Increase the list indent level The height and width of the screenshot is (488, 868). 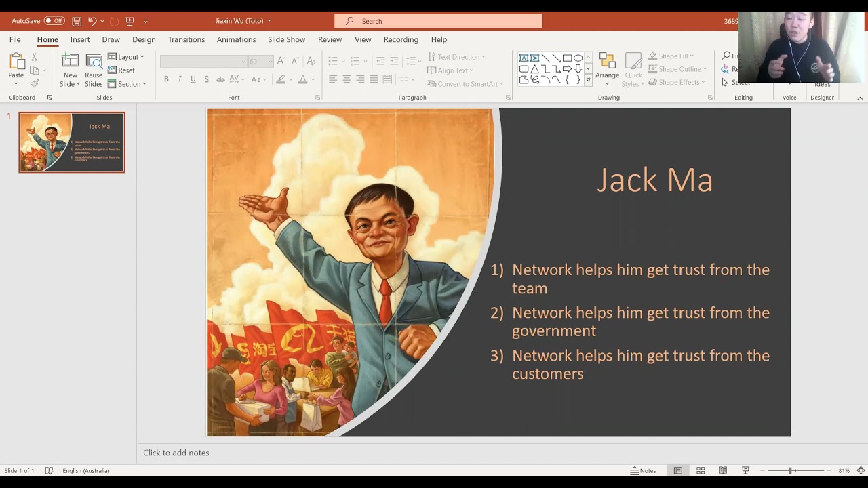[394, 61]
